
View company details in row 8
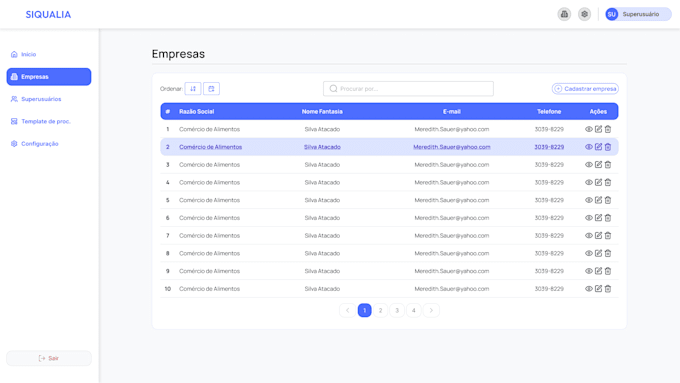588,253
